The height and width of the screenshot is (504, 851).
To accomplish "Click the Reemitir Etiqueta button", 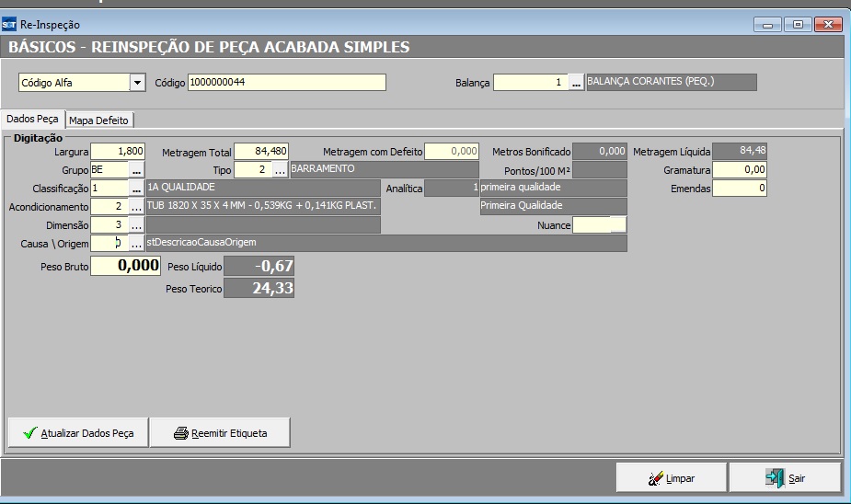I will pyautogui.click(x=220, y=433).
